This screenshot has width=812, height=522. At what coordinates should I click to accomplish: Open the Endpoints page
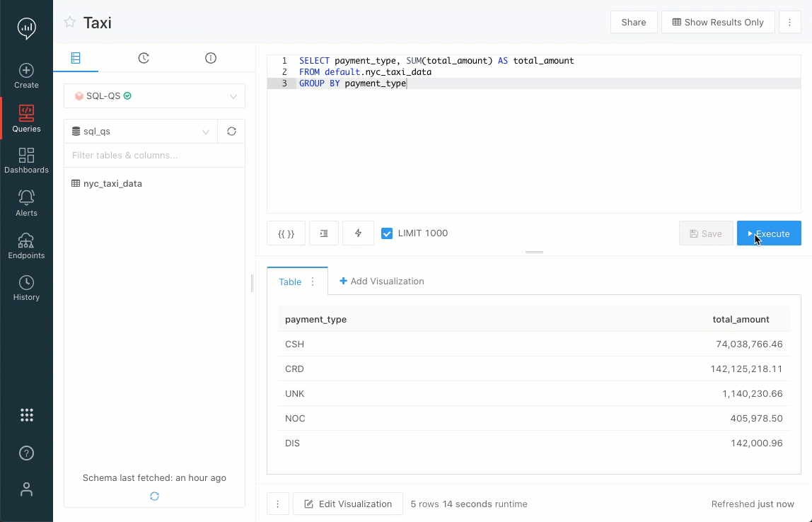click(x=26, y=245)
